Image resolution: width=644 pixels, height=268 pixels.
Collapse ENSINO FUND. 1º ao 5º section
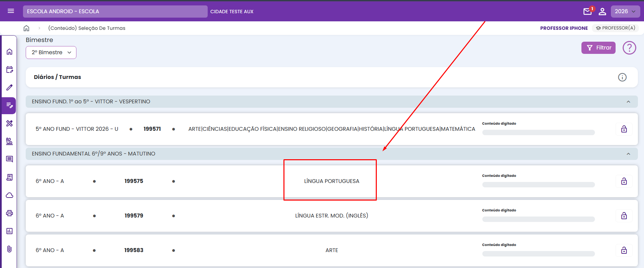(628, 102)
